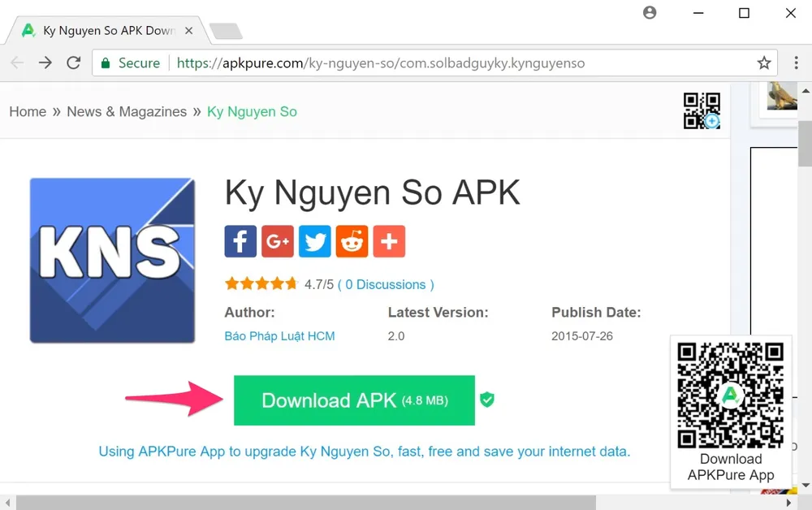Click the scroll-left arrow at bottom

[7, 502]
